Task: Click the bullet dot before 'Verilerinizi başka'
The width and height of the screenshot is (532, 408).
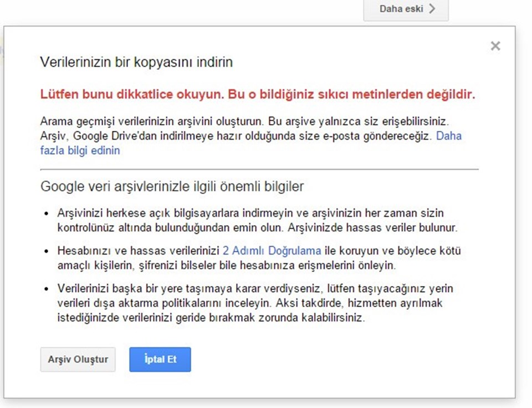Action: pos(47,289)
